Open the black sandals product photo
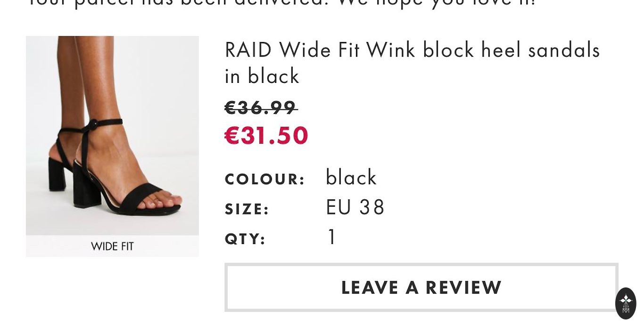 pyautogui.click(x=112, y=136)
